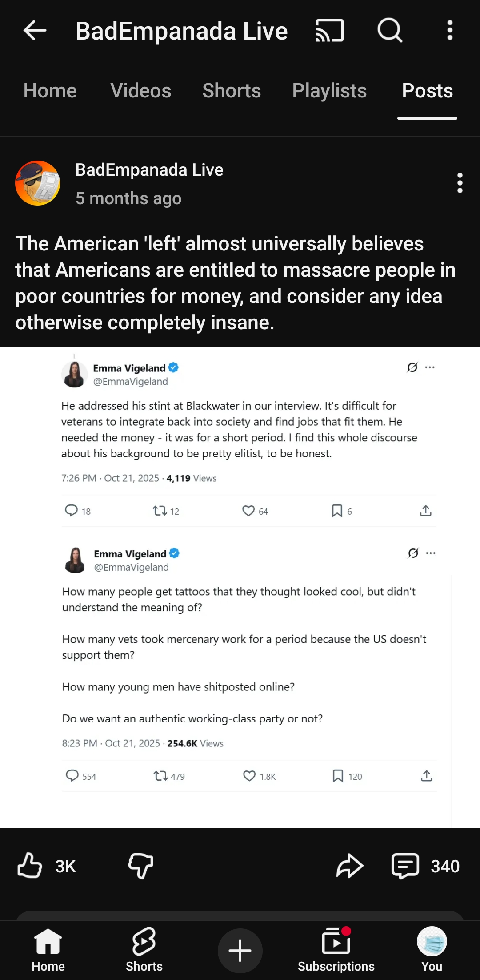Tap the BadEmpanada Live profile avatar

(38, 183)
